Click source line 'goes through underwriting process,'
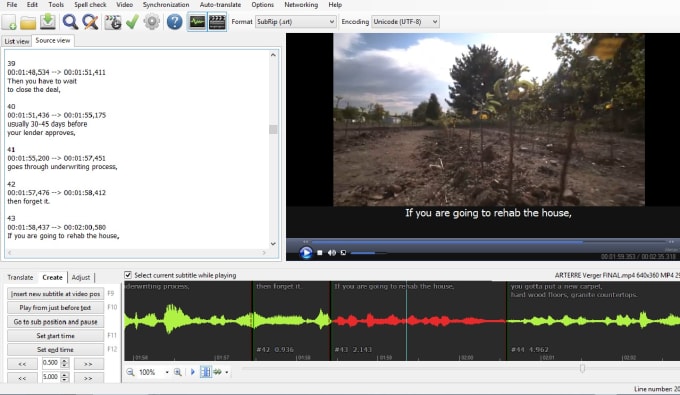Viewport: 680px width, 395px height. [x=62, y=167]
